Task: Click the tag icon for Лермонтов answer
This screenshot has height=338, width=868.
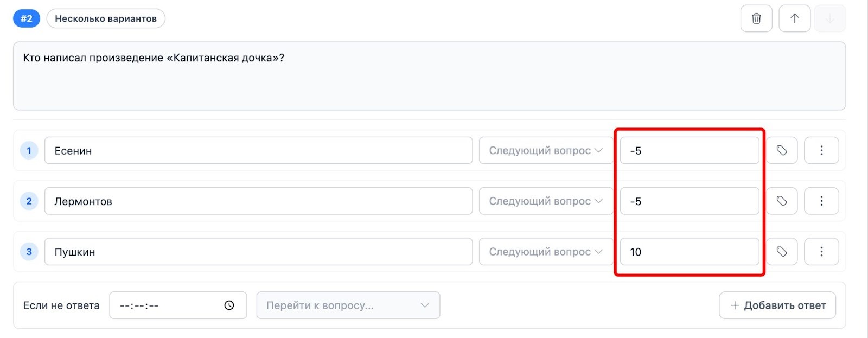Action: (781, 201)
